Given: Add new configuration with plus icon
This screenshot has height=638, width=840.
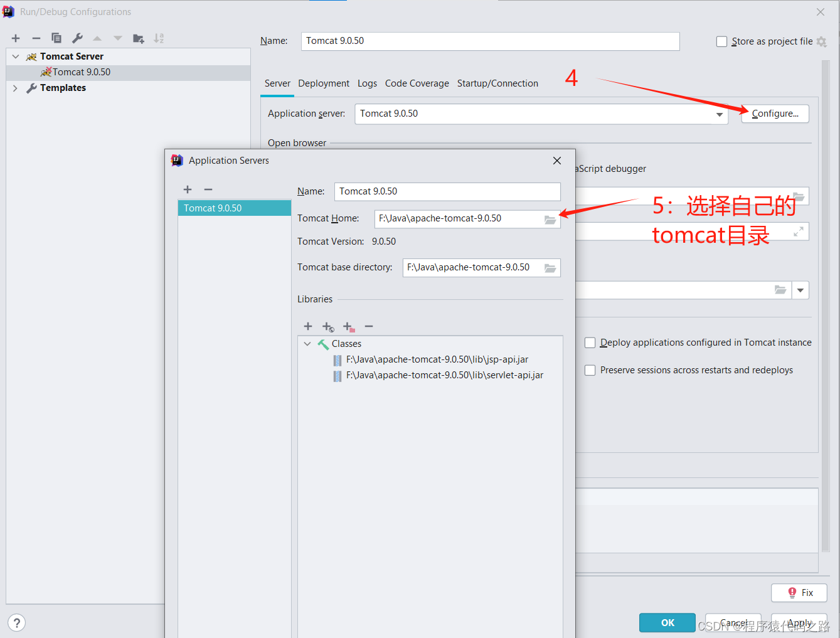Looking at the screenshot, I should tap(16, 38).
